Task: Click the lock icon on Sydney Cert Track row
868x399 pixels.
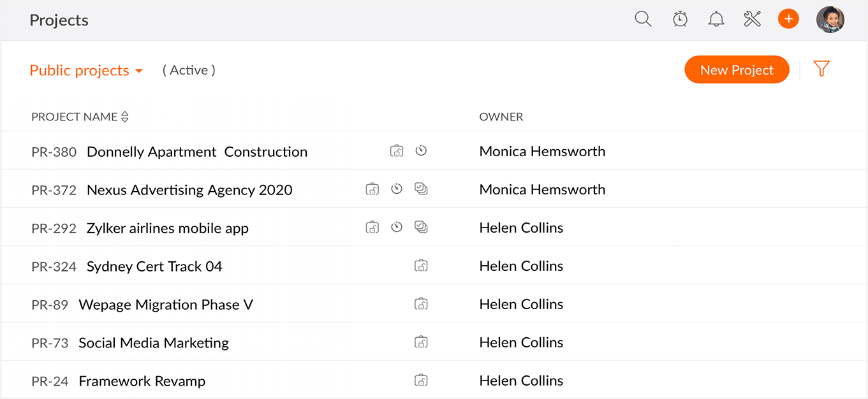Action: pos(421,266)
